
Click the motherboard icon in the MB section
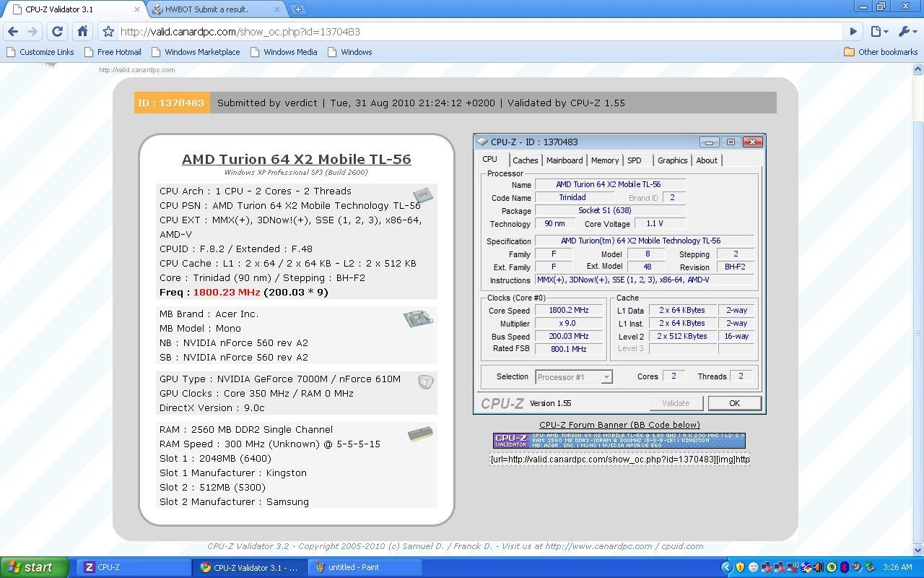(418, 318)
